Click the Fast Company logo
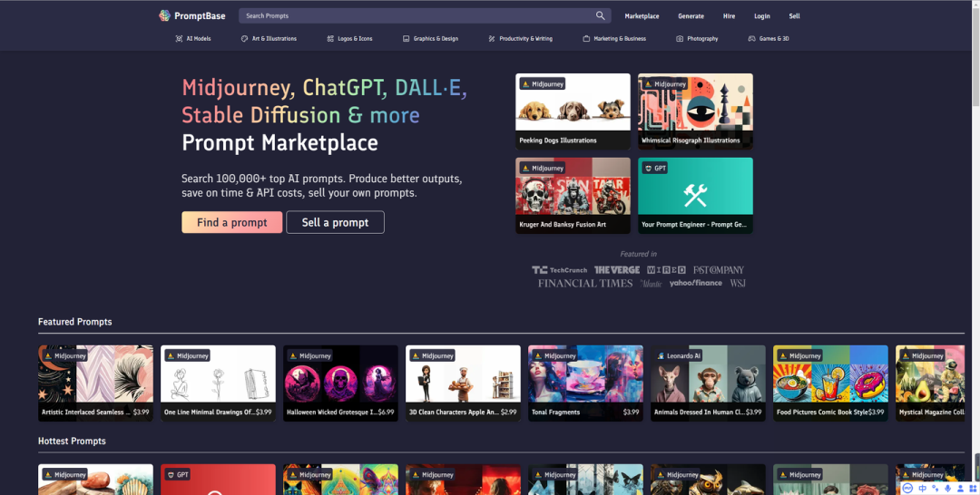 click(719, 269)
